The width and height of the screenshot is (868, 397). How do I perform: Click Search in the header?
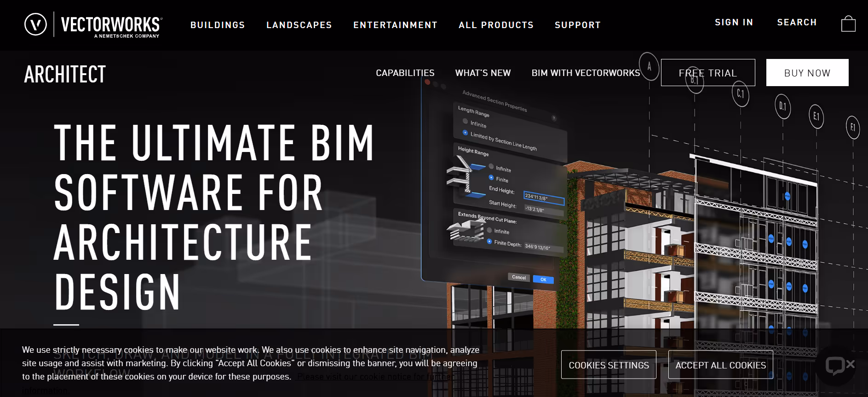coord(797,22)
